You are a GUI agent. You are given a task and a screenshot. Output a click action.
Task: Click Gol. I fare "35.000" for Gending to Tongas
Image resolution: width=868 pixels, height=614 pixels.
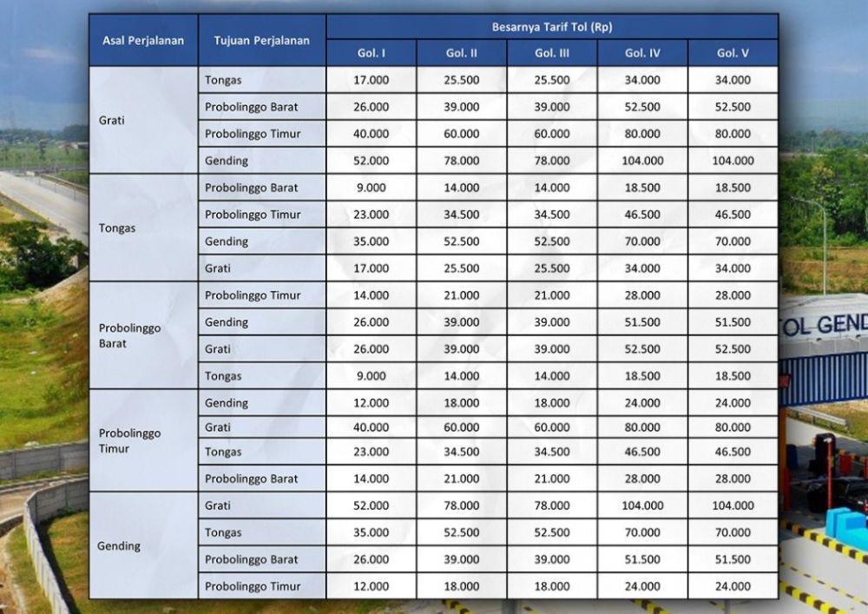click(x=371, y=532)
